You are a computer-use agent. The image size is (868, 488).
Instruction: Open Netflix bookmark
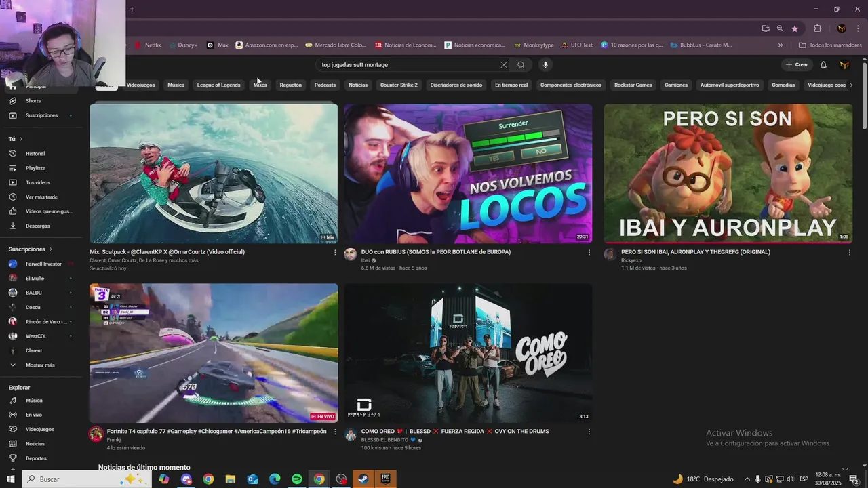click(147, 45)
